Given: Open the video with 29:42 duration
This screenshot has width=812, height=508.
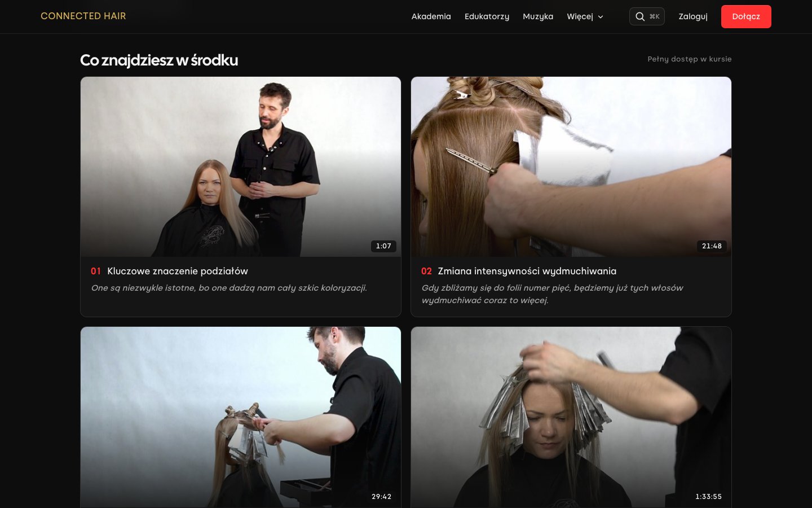Looking at the screenshot, I should click(x=241, y=417).
